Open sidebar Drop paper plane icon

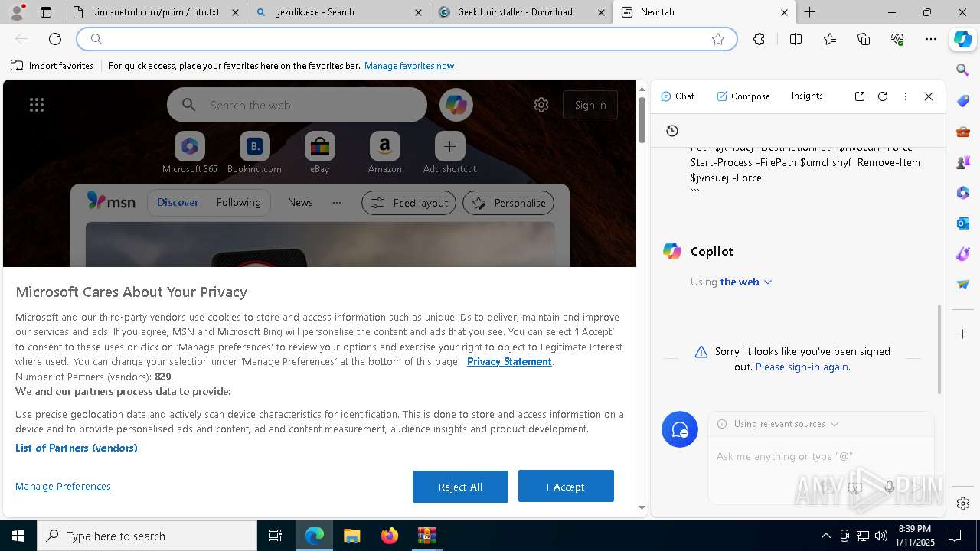tap(963, 284)
